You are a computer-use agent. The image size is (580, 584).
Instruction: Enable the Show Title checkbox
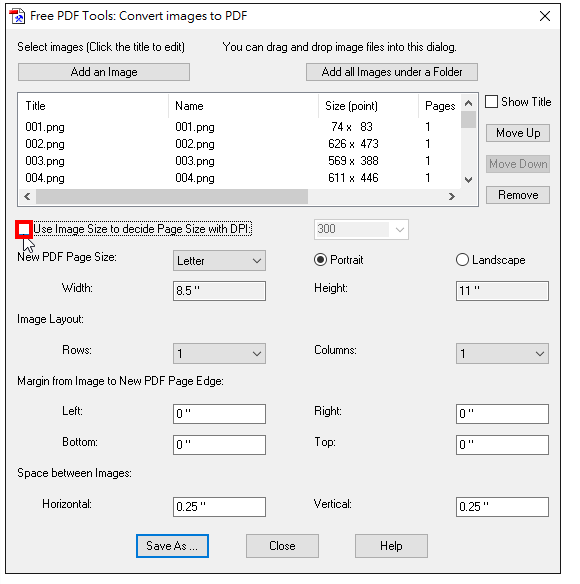point(491,102)
